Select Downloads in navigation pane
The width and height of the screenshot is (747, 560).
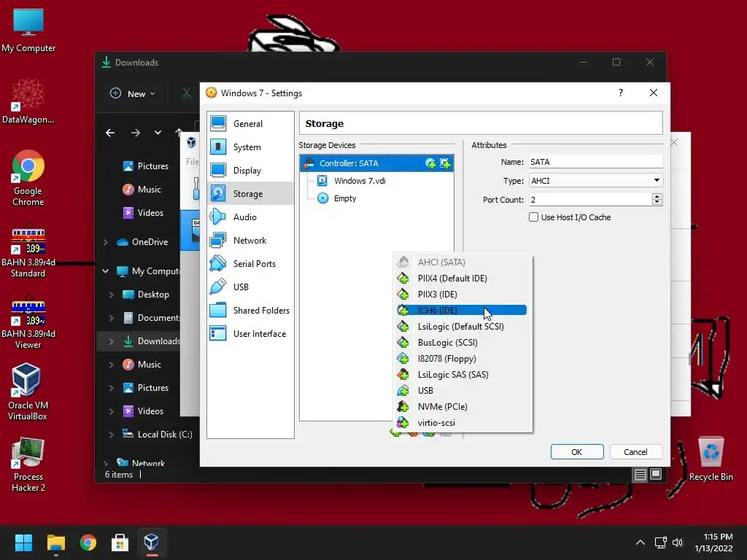[152, 341]
